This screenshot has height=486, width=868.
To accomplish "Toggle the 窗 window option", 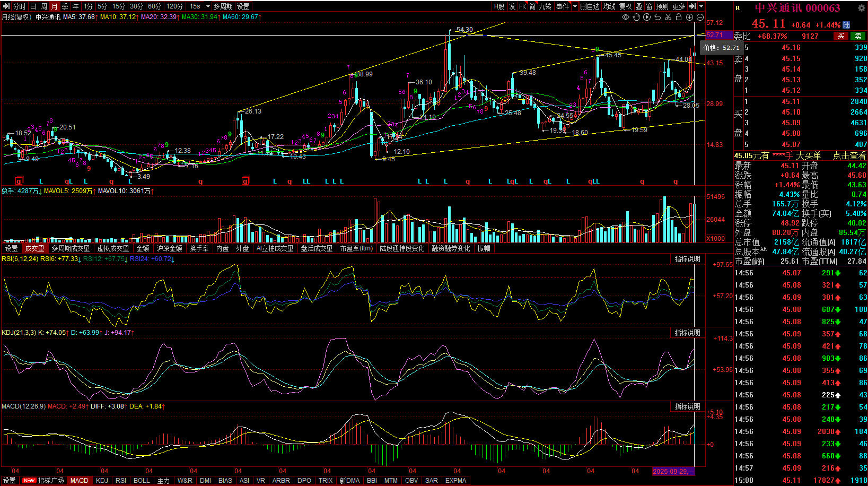I will click(x=649, y=6).
